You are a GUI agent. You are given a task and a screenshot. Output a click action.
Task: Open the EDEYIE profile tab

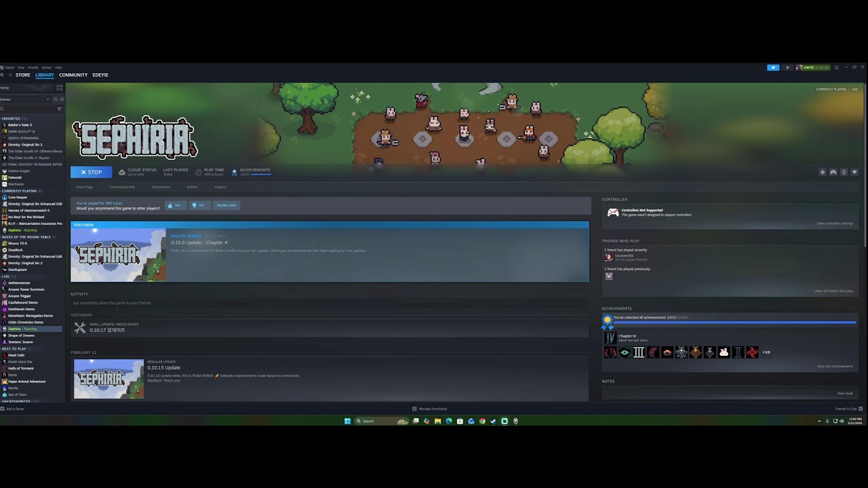point(100,75)
